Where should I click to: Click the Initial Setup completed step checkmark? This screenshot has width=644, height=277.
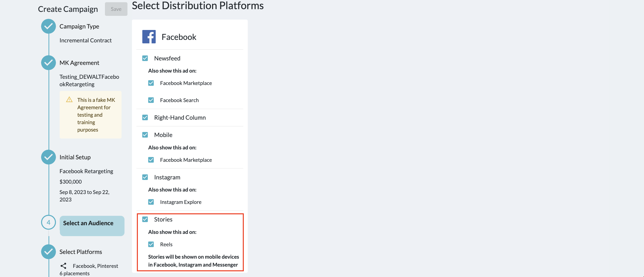[x=48, y=157]
